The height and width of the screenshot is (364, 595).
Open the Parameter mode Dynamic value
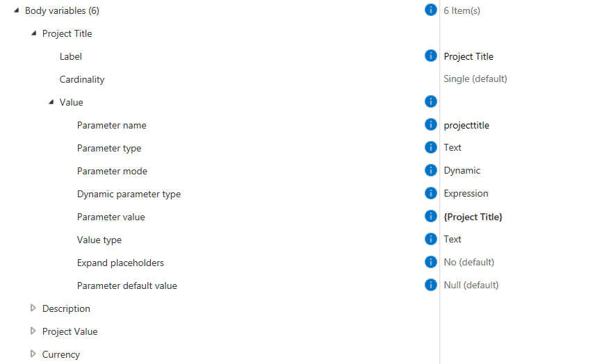pos(462,171)
